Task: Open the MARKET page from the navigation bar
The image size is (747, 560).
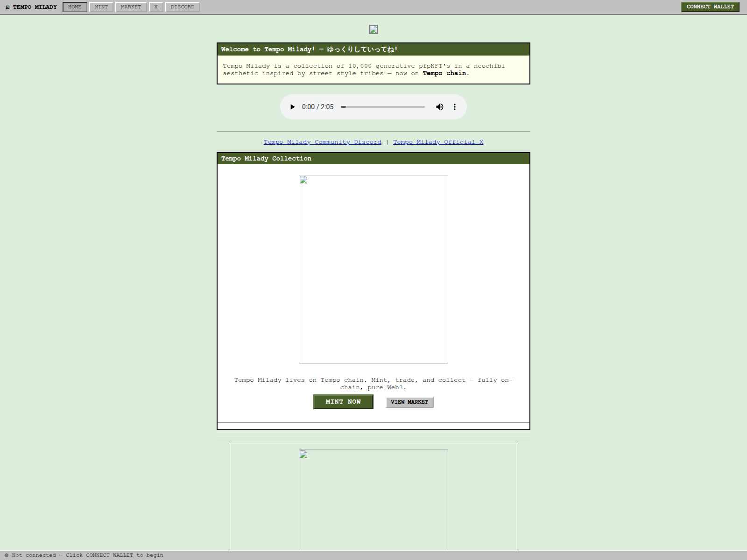Action: pyautogui.click(x=131, y=7)
